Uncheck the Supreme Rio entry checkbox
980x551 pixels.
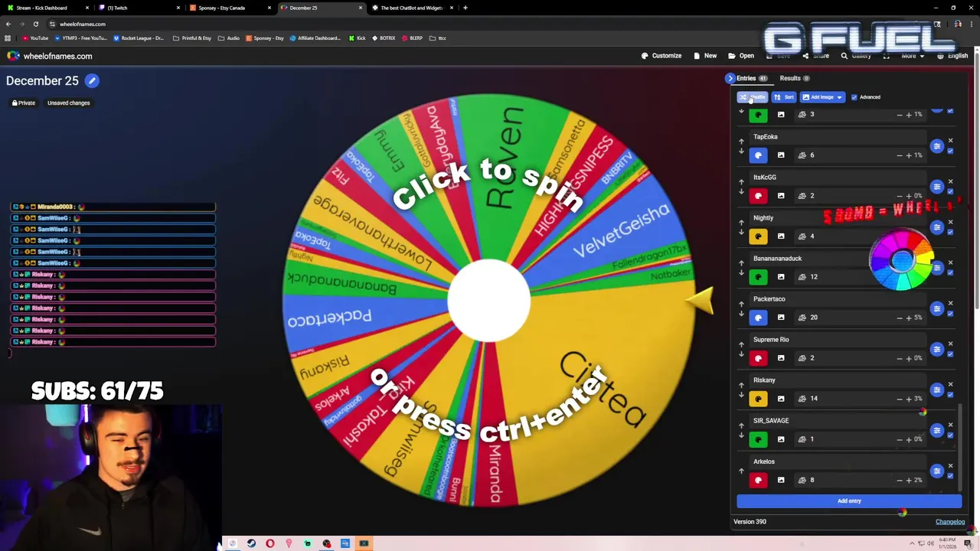pos(950,354)
